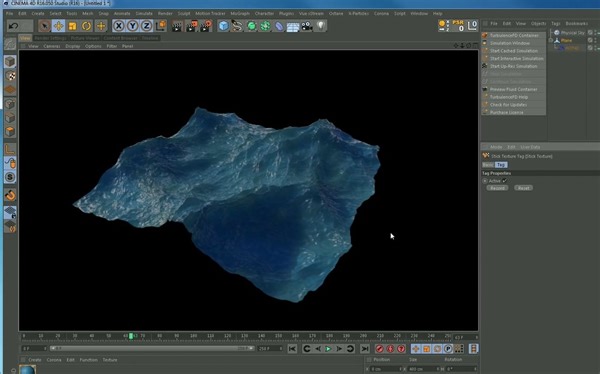Choose Start Interactive Simulation
The height and width of the screenshot is (374, 600).
point(514,58)
